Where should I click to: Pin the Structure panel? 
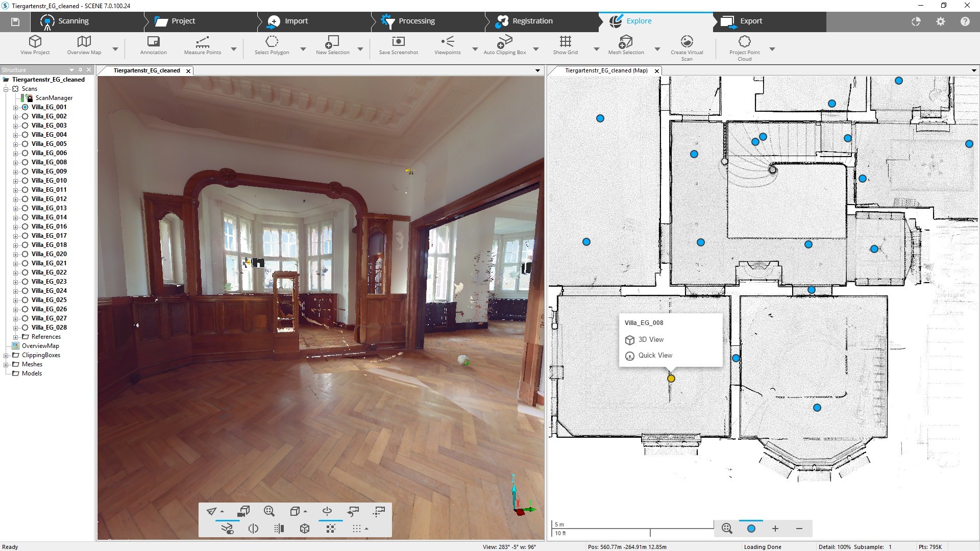click(80, 69)
